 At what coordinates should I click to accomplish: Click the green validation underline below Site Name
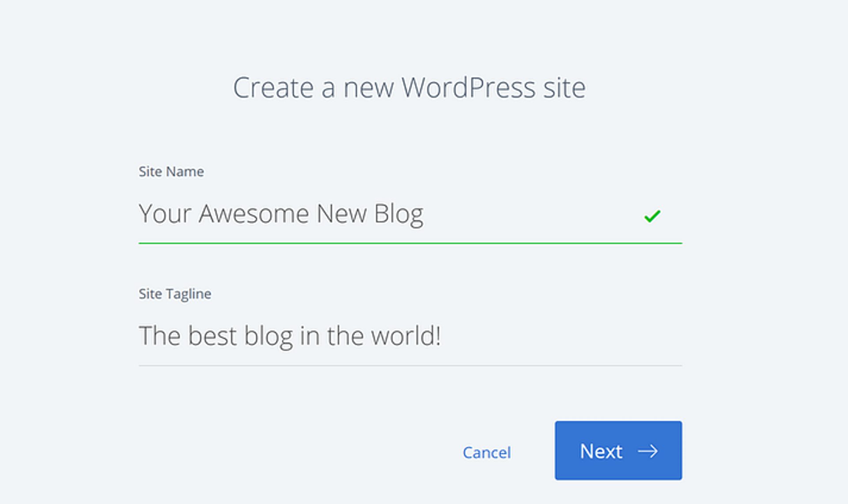[410, 242]
